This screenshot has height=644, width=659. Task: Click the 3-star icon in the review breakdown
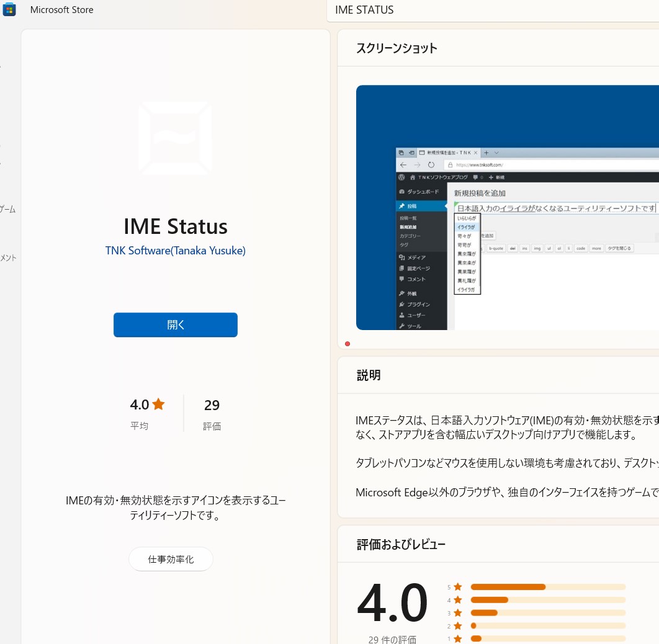point(457,613)
